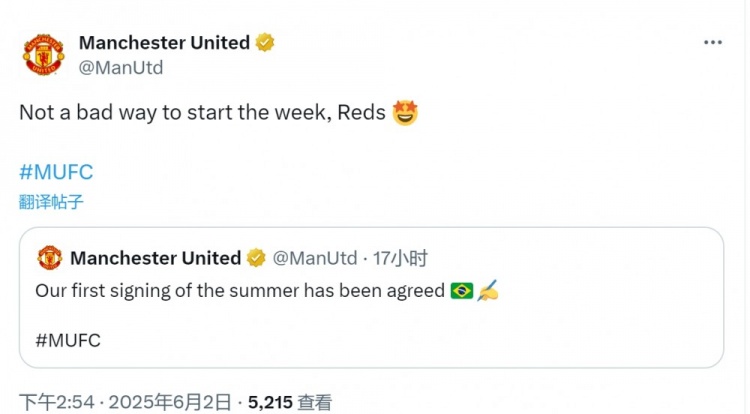Click the small avatar in quoted tweet

[49, 258]
